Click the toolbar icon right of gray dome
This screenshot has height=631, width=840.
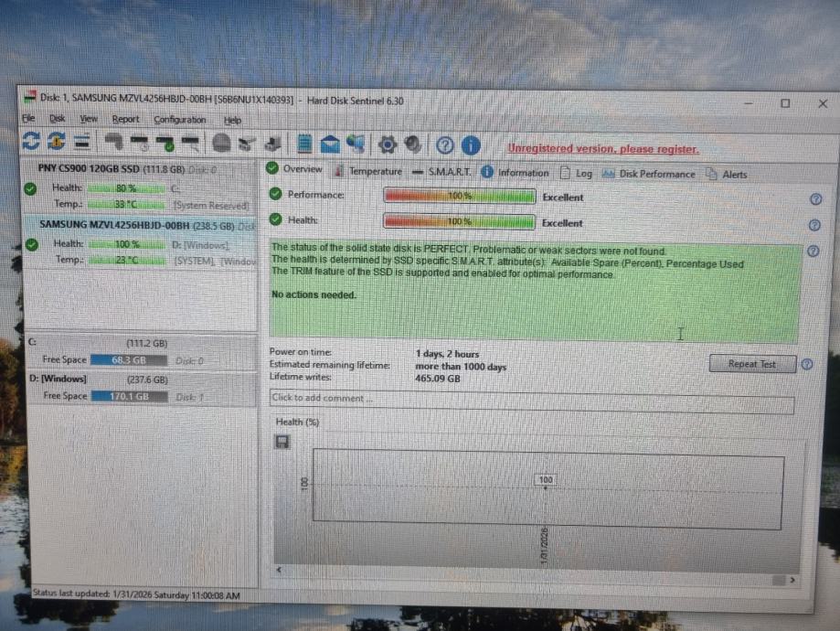[247, 144]
